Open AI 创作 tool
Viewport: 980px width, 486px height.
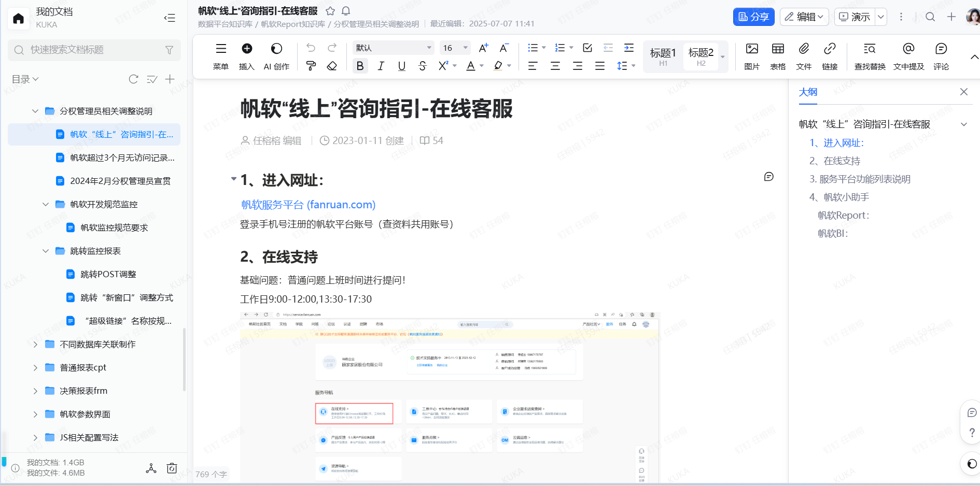(x=276, y=56)
